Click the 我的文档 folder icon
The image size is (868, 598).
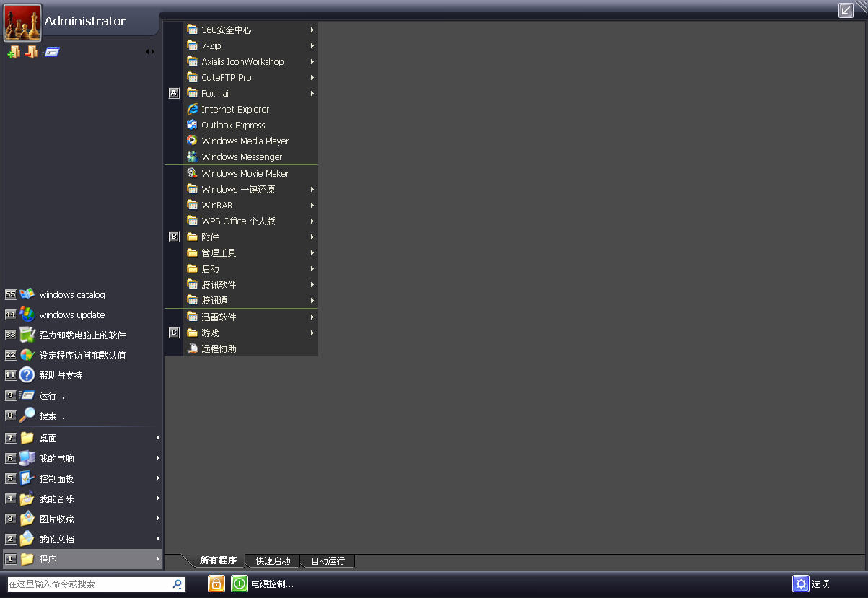(27, 539)
